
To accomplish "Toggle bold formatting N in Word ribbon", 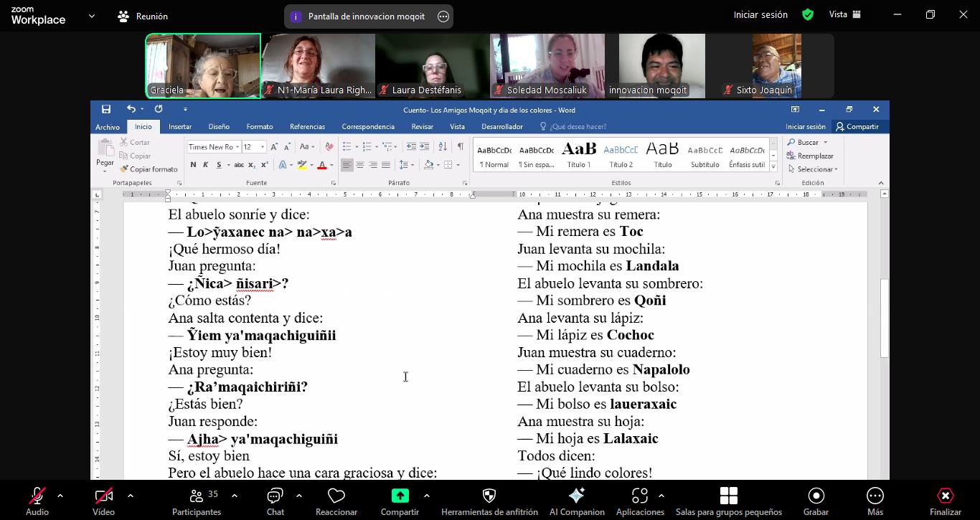I will (x=193, y=165).
